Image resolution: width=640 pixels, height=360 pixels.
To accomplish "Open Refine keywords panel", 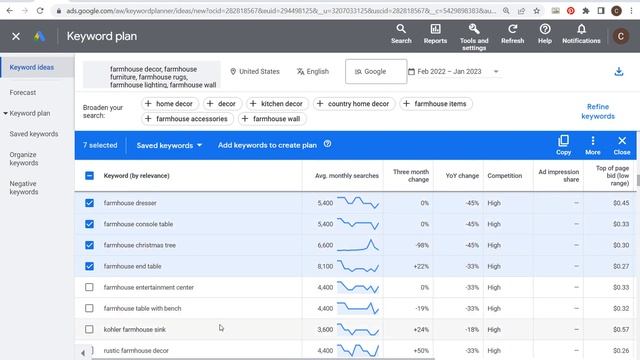I will [598, 111].
